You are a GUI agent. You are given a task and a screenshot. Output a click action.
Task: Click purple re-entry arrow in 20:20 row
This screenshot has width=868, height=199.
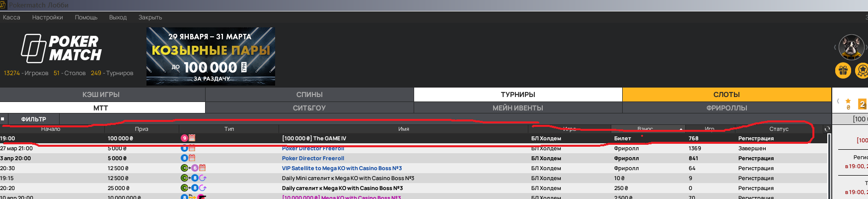(x=203, y=188)
